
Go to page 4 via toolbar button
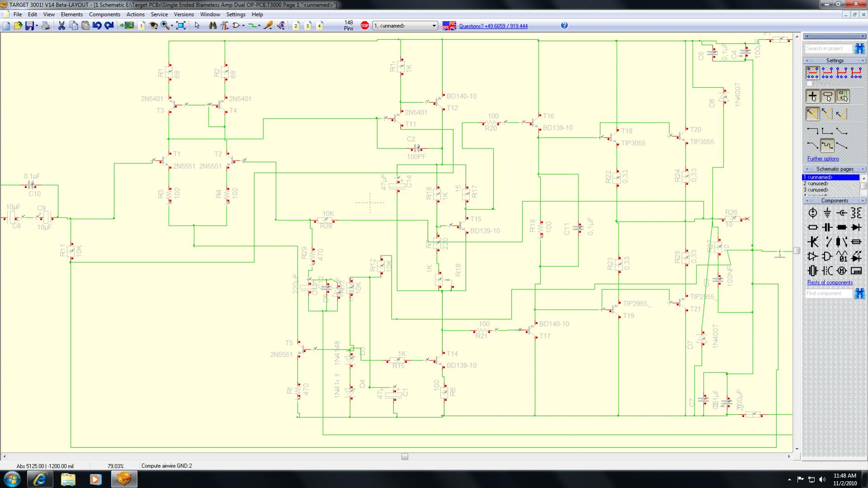pyautogui.click(x=320, y=26)
